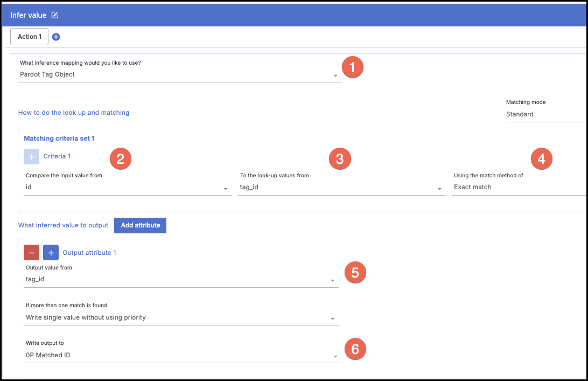Click 'How to do the look up and matching' link
The width and height of the screenshot is (588, 381).
coord(74,113)
